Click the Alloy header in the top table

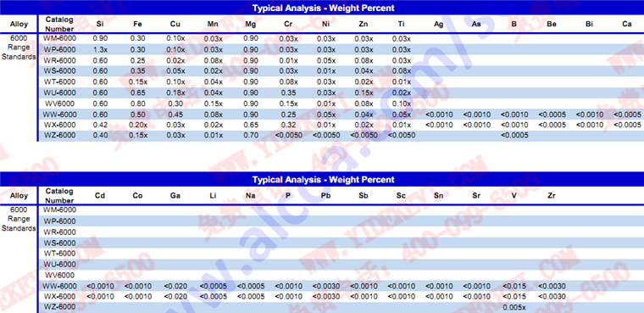(x=19, y=24)
